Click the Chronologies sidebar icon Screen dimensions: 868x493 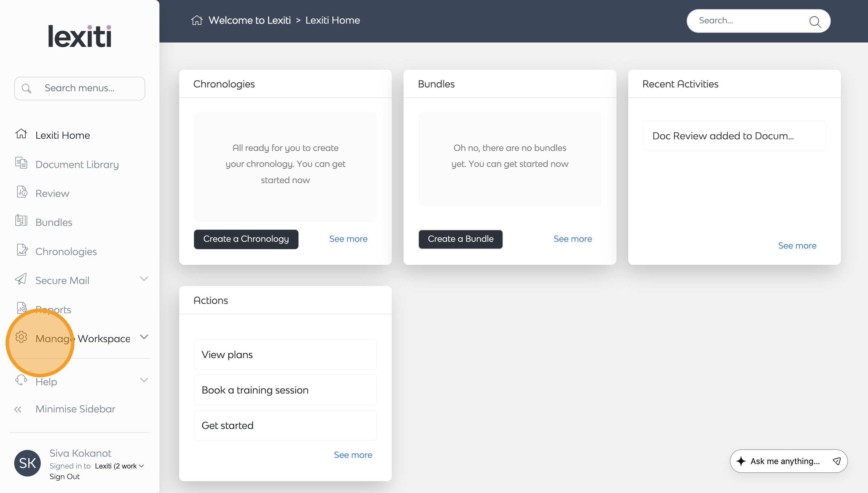tap(22, 250)
